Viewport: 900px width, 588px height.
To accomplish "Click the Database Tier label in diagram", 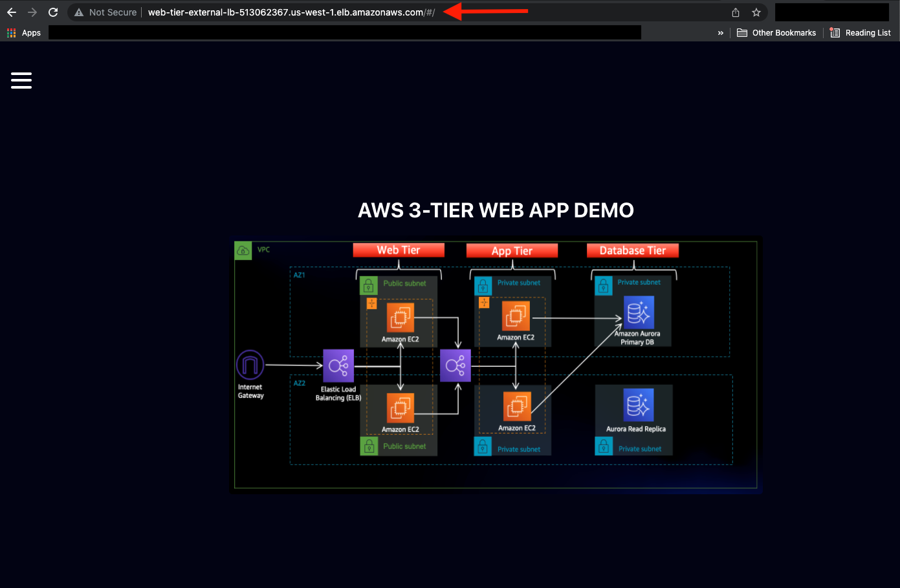I will coord(633,250).
